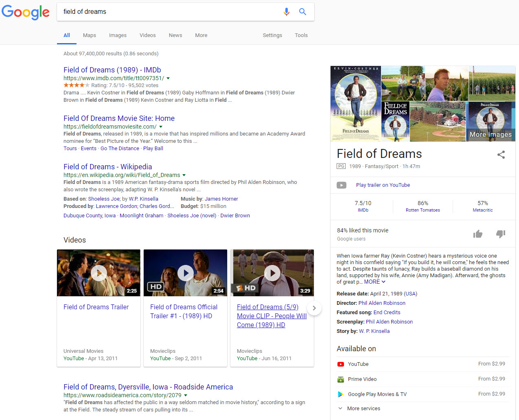
Task: Click the YouTube icon under Available on
Action: coord(341,364)
